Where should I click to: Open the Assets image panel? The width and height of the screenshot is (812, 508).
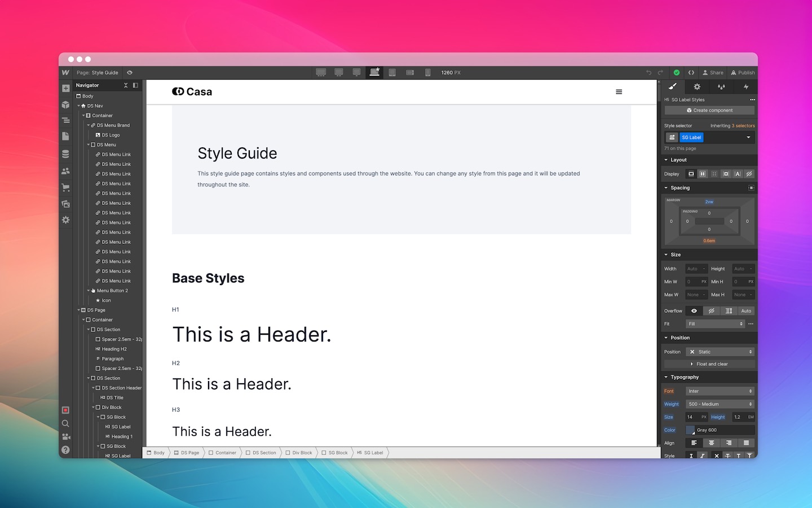tap(65, 204)
